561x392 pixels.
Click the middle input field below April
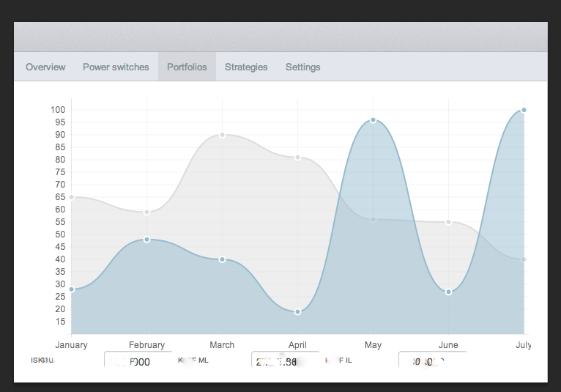[285, 360]
